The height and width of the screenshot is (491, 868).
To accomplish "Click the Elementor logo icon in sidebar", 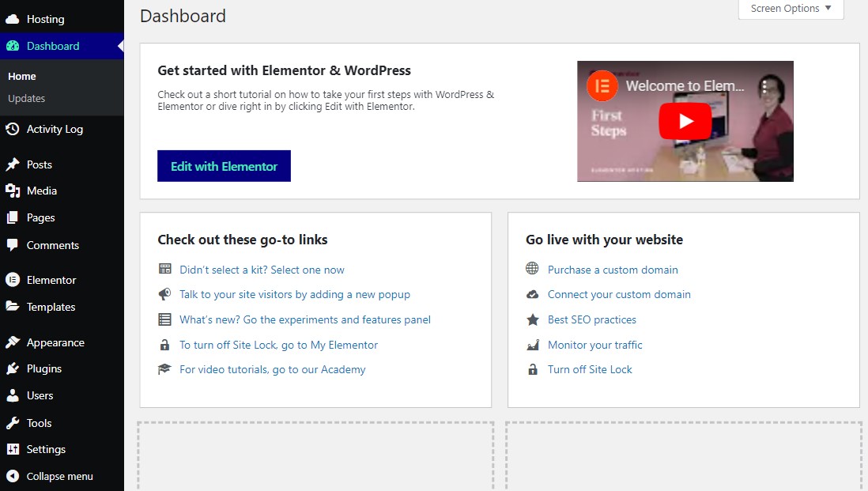I will [13, 280].
